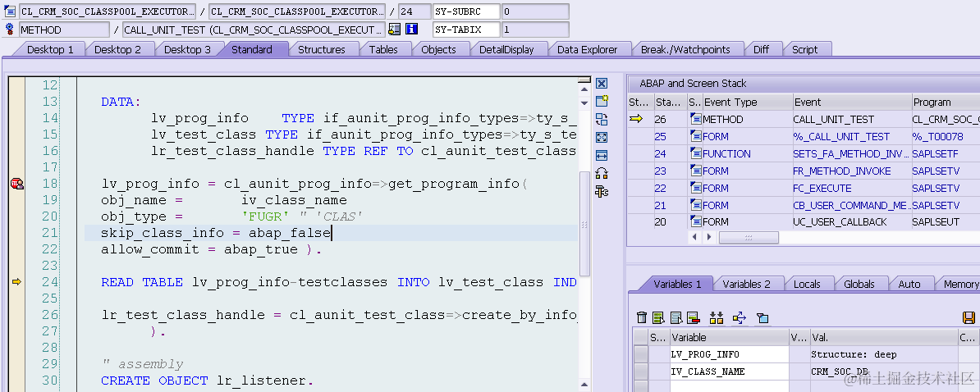Screen dimensions: 980x392
Task: Click the stack table horizontal scrollbar thumb
Action: (x=748, y=237)
